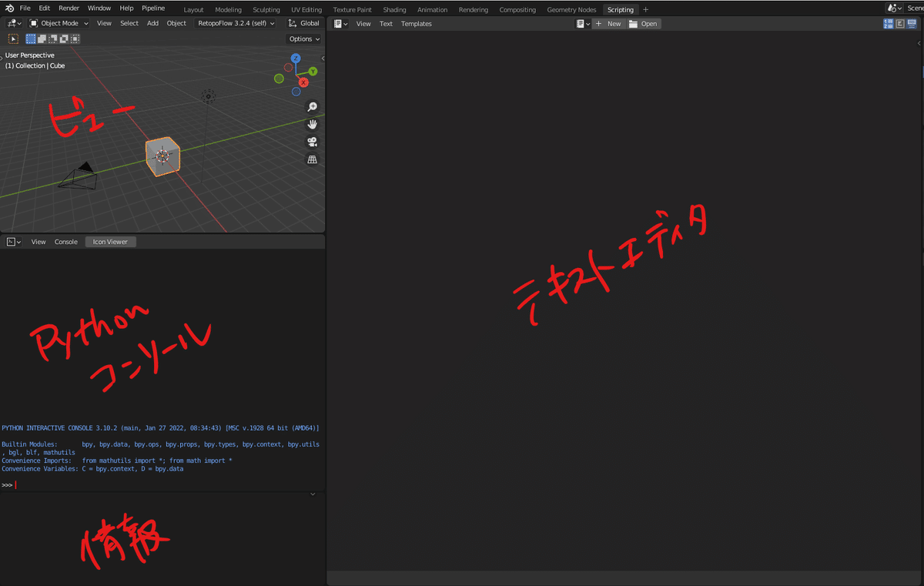The image size is (924, 586).
Task: Click the negative X axis gizmo circle
Action: (288, 68)
